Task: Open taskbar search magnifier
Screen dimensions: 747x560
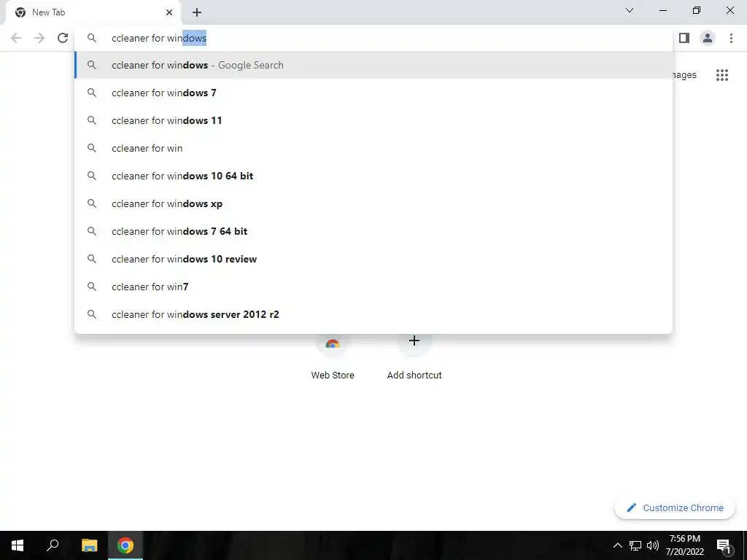Action: [53, 545]
